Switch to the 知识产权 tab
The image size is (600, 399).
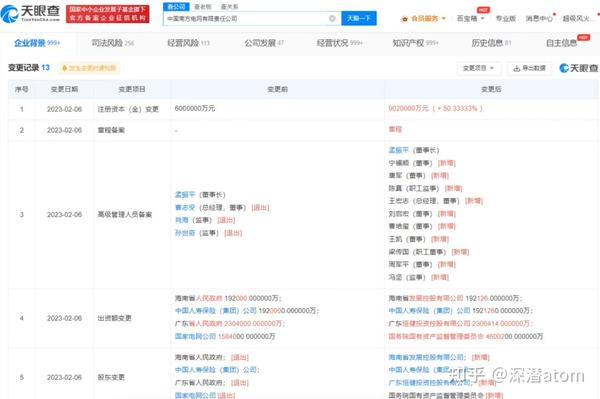point(416,43)
